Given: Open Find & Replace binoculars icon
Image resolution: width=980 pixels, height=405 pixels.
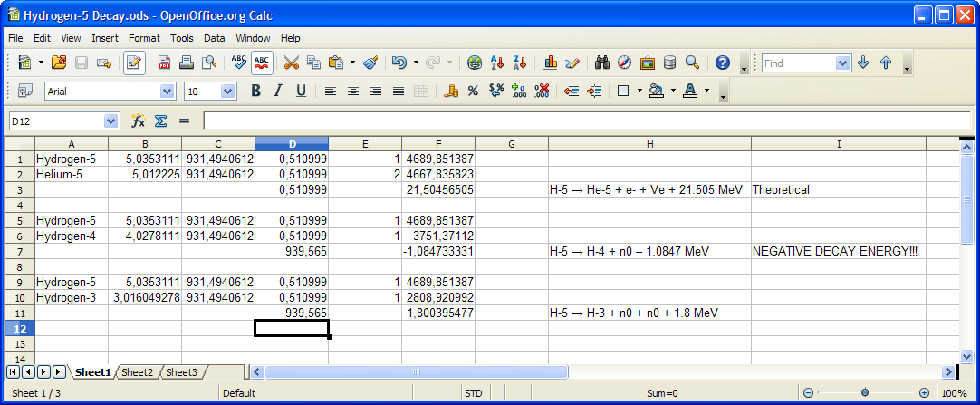Looking at the screenshot, I should point(601,63).
